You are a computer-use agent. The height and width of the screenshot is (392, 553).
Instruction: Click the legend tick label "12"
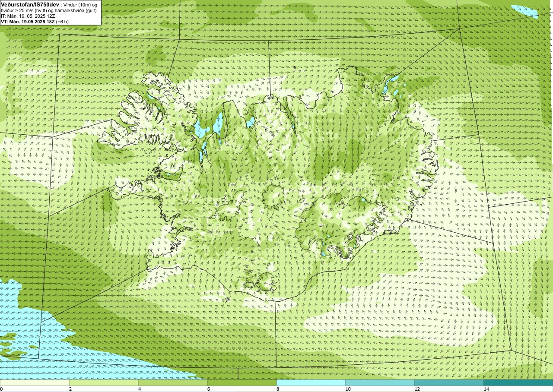(x=417, y=389)
